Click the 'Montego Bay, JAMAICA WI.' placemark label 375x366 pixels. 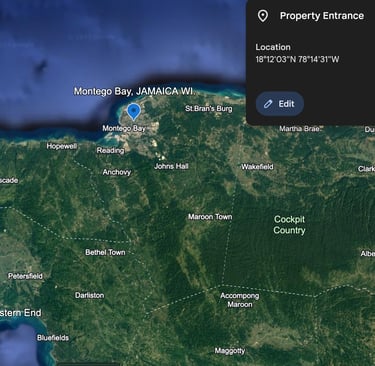click(134, 91)
